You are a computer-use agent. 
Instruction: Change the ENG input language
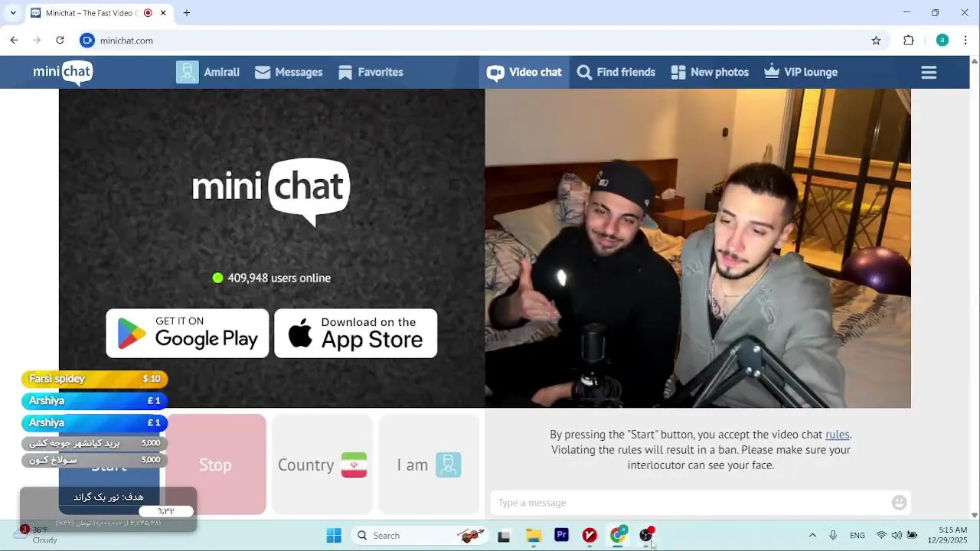click(857, 536)
